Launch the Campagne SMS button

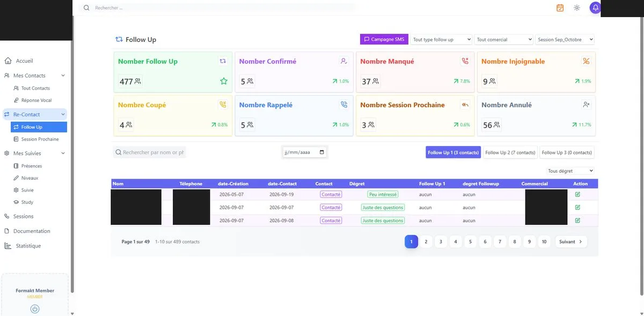(x=384, y=39)
